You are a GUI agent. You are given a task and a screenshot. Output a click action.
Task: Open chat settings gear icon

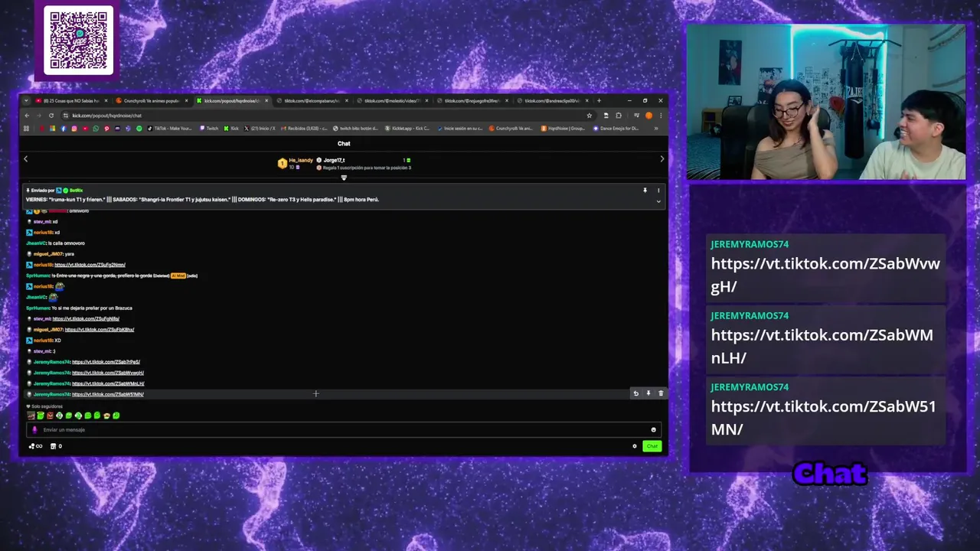(634, 446)
